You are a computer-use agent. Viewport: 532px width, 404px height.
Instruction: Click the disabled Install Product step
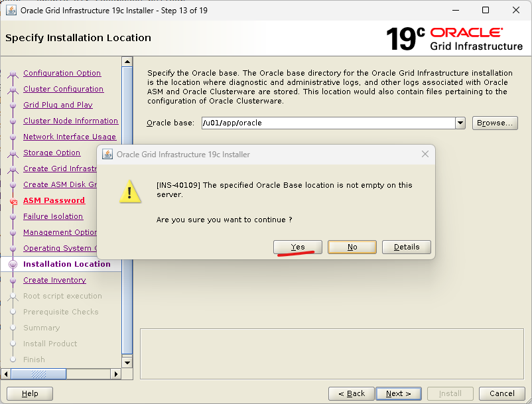pos(50,344)
